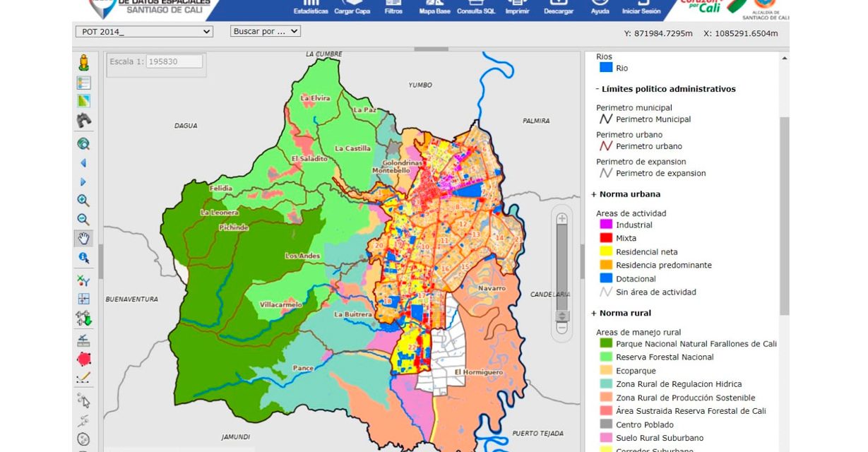Click the layers map icon
The image size is (868, 452).
pos(83,101)
